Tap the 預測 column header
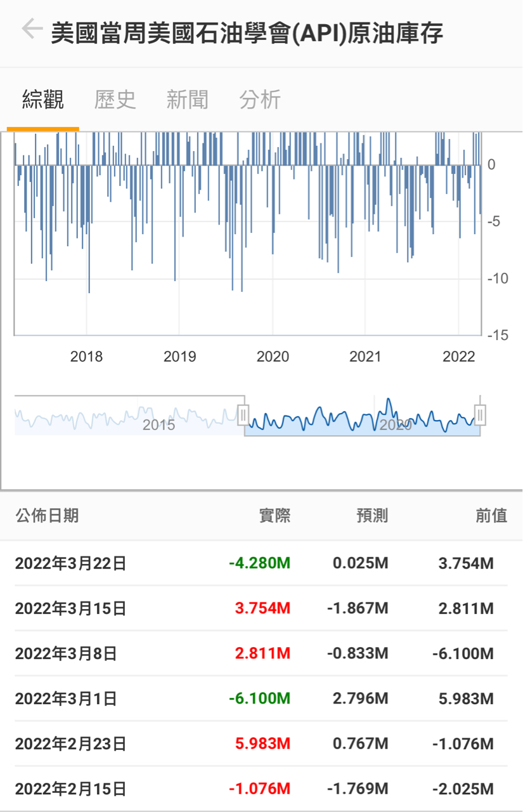Viewport: 523px width, 812px height. coord(372,516)
